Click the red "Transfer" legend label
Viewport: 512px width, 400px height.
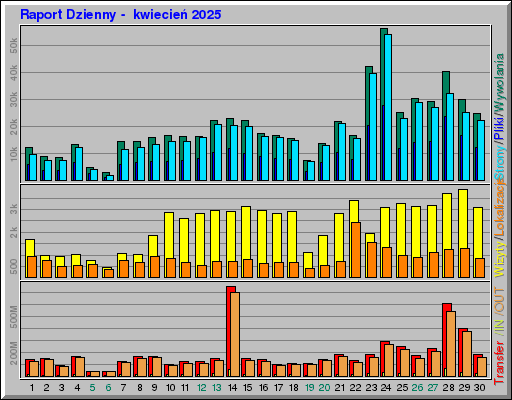pyautogui.click(x=499, y=363)
